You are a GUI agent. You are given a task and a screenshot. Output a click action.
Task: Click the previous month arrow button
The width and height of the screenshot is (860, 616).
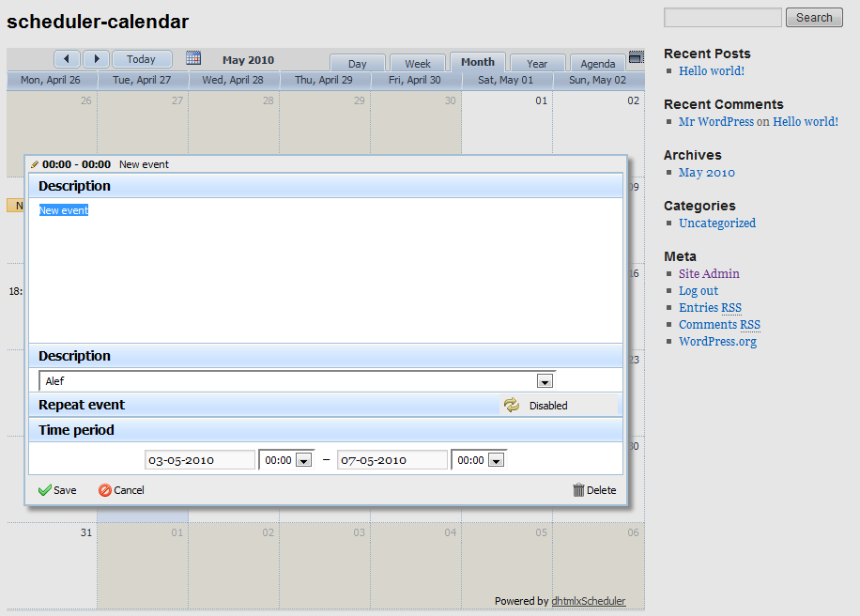[67, 59]
